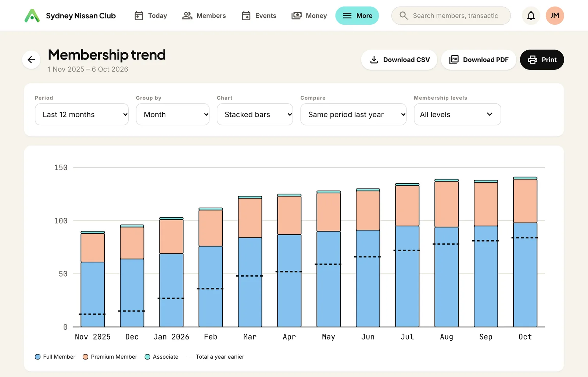588x377 pixels.
Task: Open the Members menu item
Action: 204,16
